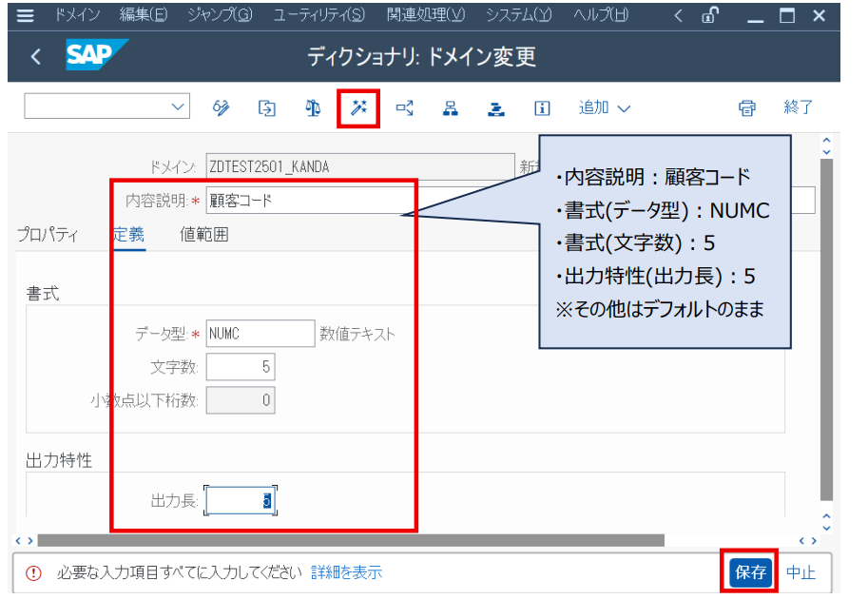The height and width of the screenshot is (599, 868).
Task: Click the 出力長 input field
Action: (241, 500)
